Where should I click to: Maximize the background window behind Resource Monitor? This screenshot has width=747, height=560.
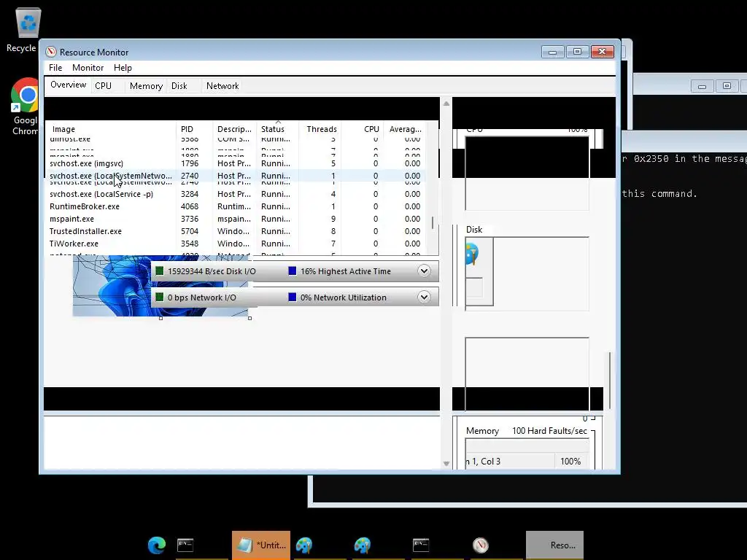pos(727,86)
